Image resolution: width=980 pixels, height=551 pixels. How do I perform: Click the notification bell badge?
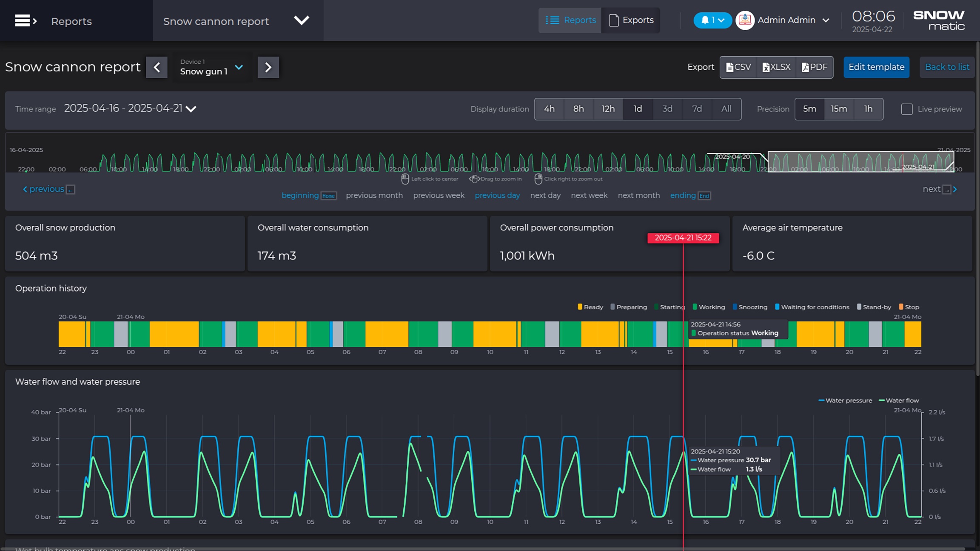pos(712,20)
